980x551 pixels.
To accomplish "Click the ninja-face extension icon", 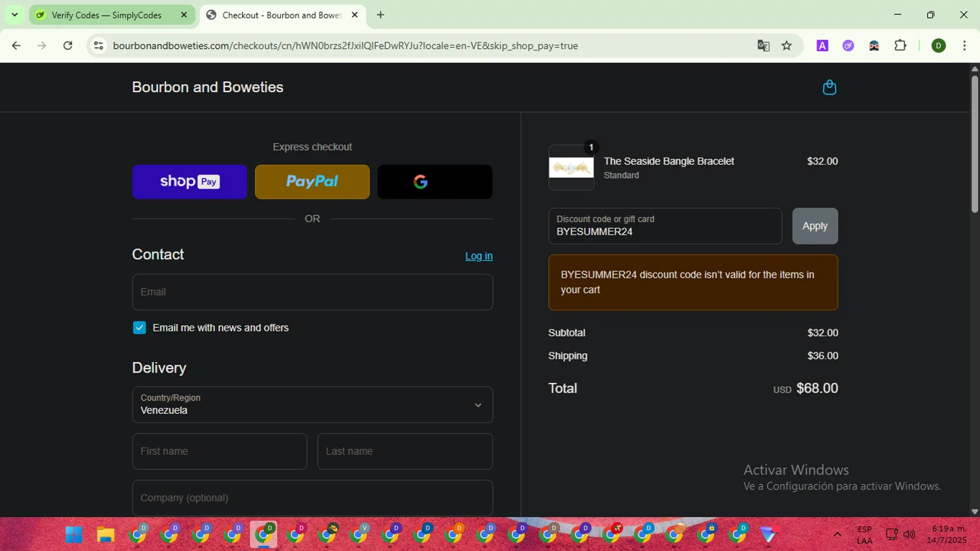I will pyautogui.click(x=874, y=46).
